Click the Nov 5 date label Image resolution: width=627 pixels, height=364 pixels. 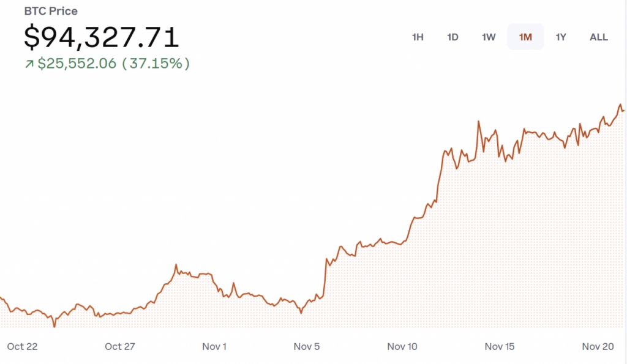pyautogui.click(x=307, y=347)
